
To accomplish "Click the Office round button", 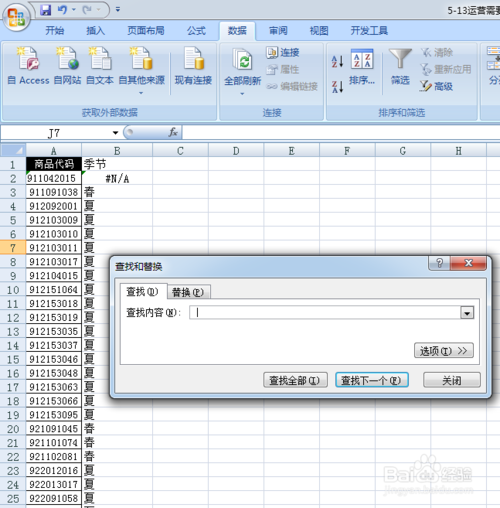I will pos(16,17).
